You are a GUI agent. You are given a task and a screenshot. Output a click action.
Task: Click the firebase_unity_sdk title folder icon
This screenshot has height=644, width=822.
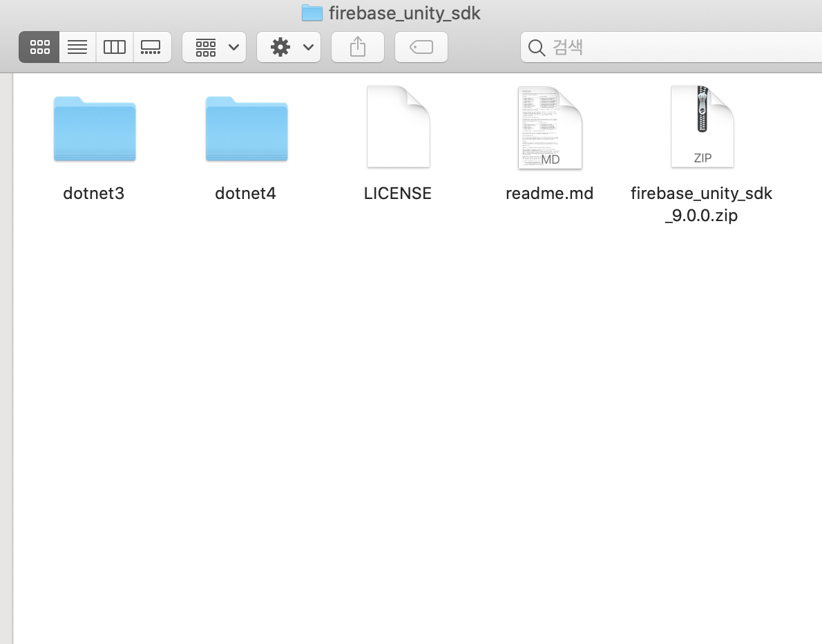coord(312,12)
